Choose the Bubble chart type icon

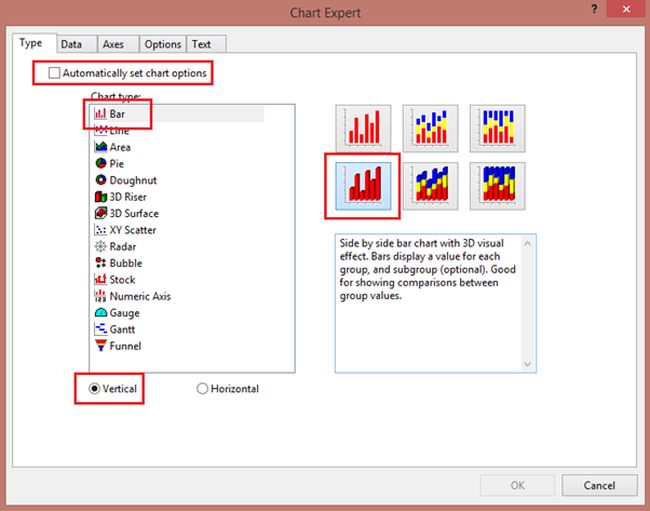coord(100,263)
